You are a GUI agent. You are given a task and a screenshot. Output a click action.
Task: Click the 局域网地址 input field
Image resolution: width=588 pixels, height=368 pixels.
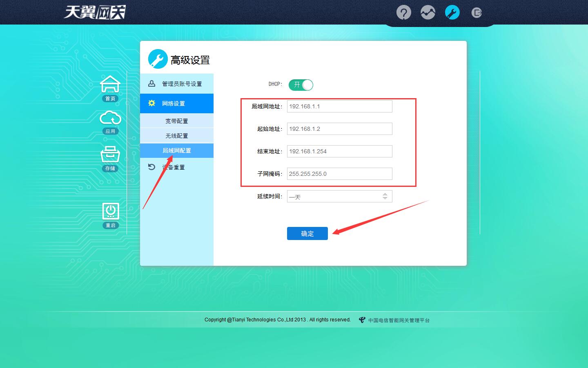pos(340,106)
